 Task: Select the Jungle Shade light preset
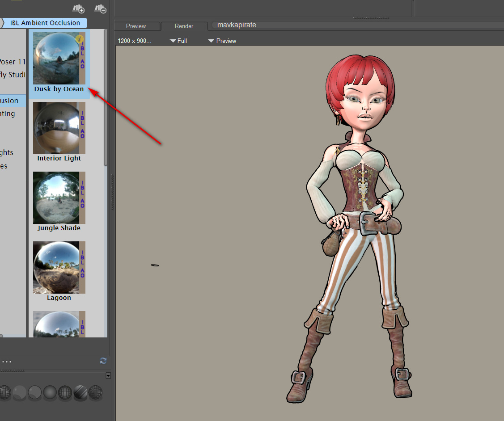[59, 198]
